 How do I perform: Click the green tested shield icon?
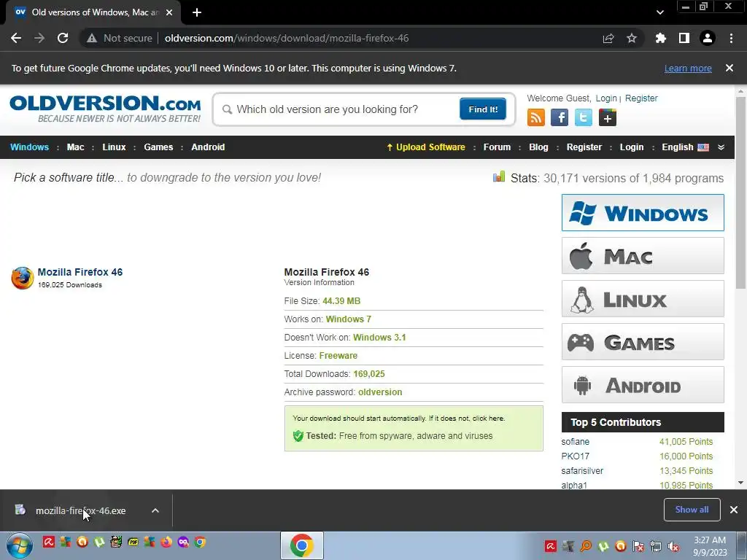click(298, 436)
